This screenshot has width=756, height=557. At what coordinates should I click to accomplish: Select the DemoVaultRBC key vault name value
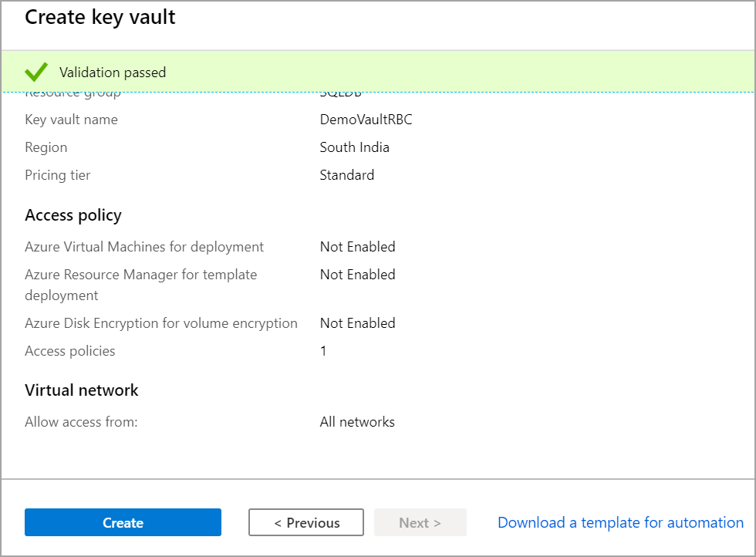pyautogui.click(x=366, y=120)
